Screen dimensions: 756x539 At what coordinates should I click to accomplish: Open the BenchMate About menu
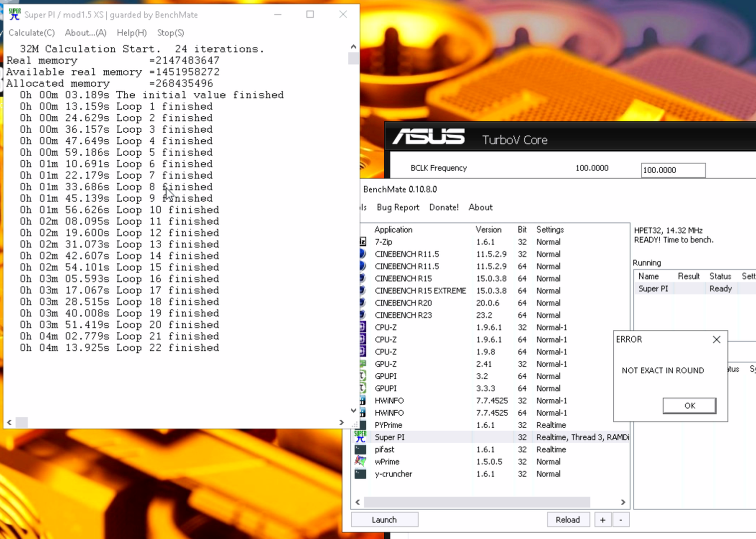pyautogui.click(x=480, y=207)
